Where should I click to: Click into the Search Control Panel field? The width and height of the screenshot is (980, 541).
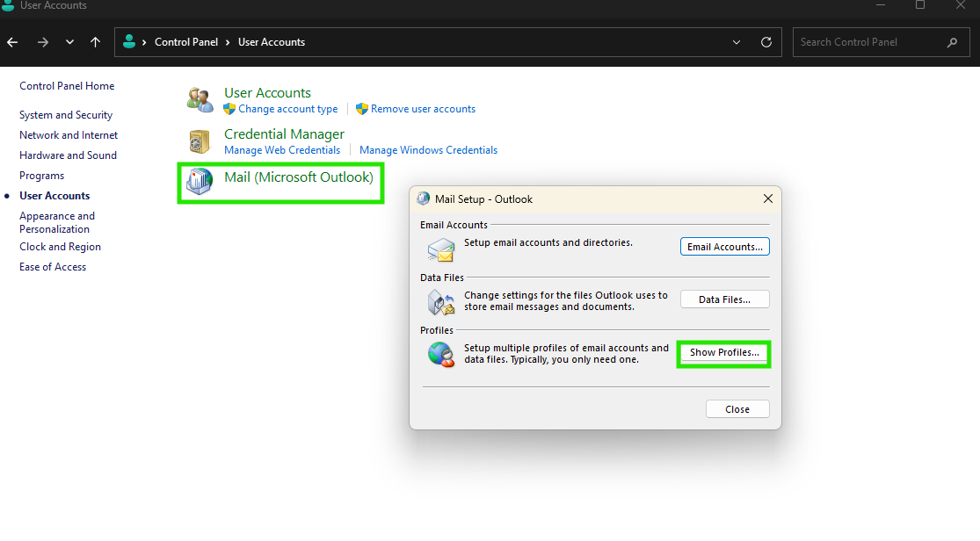pos(882,42)
